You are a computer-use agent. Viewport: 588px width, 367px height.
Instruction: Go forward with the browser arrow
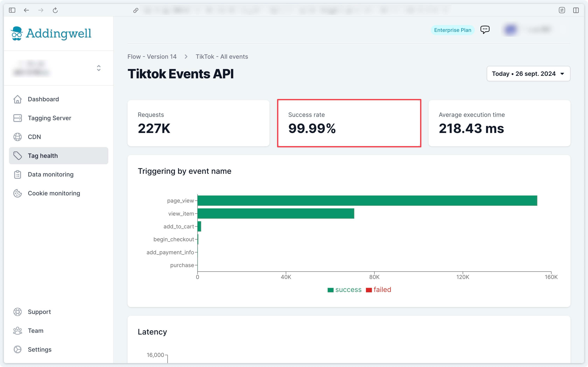click(41, 10)
